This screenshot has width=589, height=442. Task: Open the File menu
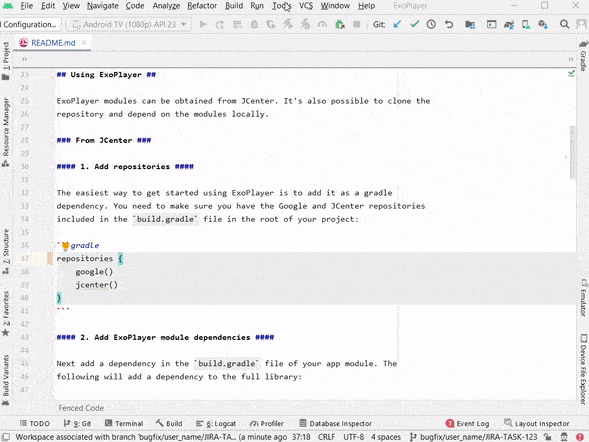26,6
